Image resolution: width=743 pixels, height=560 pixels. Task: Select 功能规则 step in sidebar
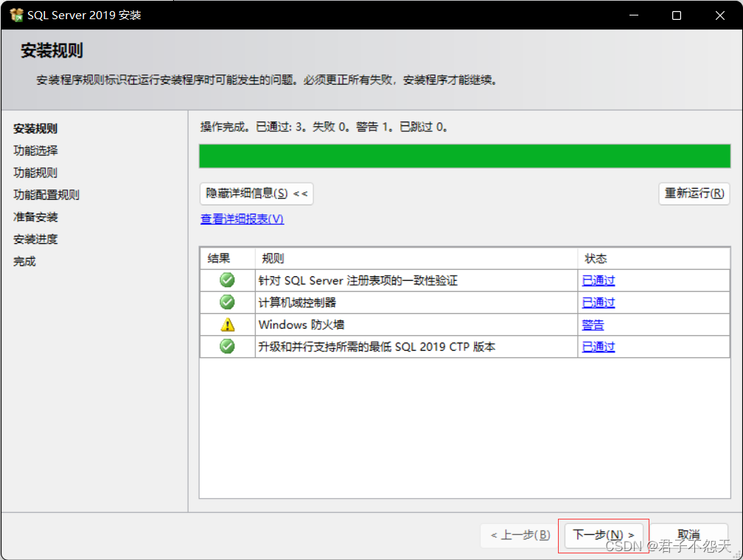[35, 172]
